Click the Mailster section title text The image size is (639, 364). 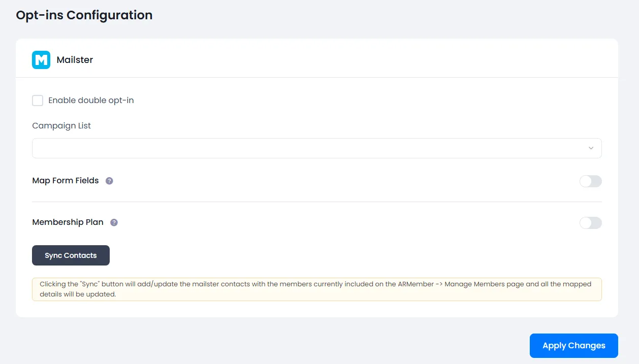coord(75,60)
